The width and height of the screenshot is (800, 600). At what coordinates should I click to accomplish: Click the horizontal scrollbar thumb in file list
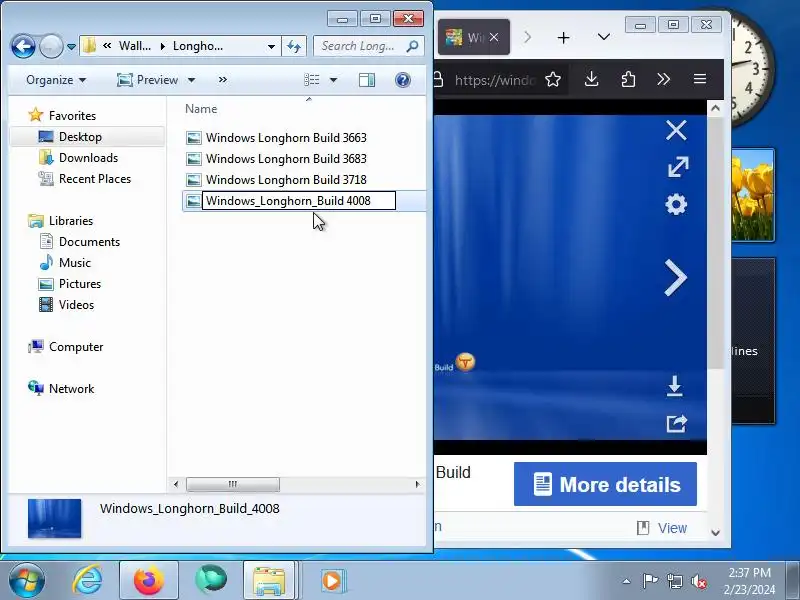click(233, 484)
